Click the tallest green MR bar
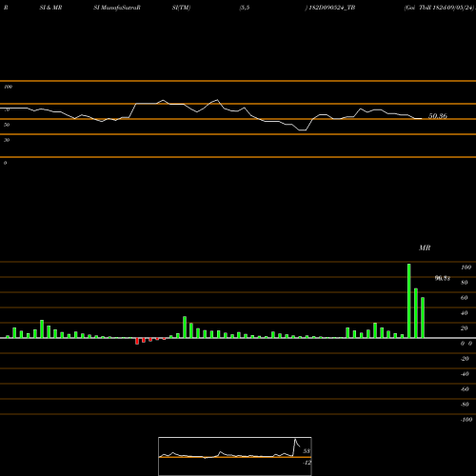Viewport: 476px width, 476px height. [409, 301]
